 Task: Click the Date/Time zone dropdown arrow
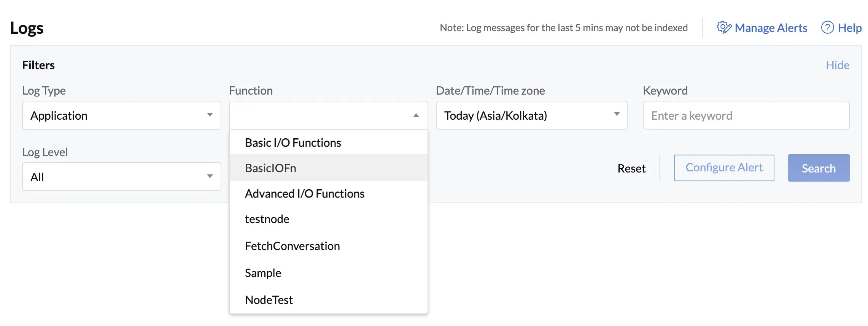pyautogui.click(x=617, y=114)
